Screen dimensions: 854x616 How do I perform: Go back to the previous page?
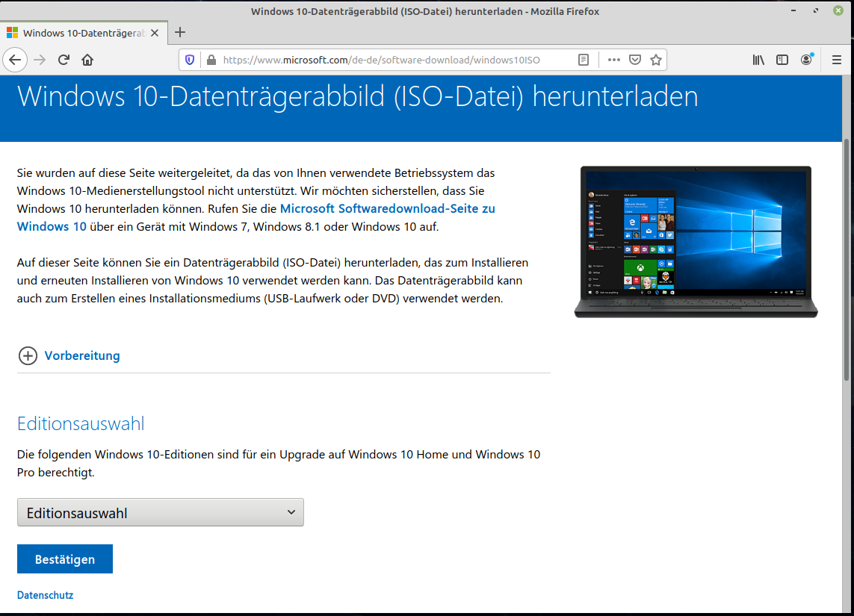pyautogui.click(x=15, y=60)
